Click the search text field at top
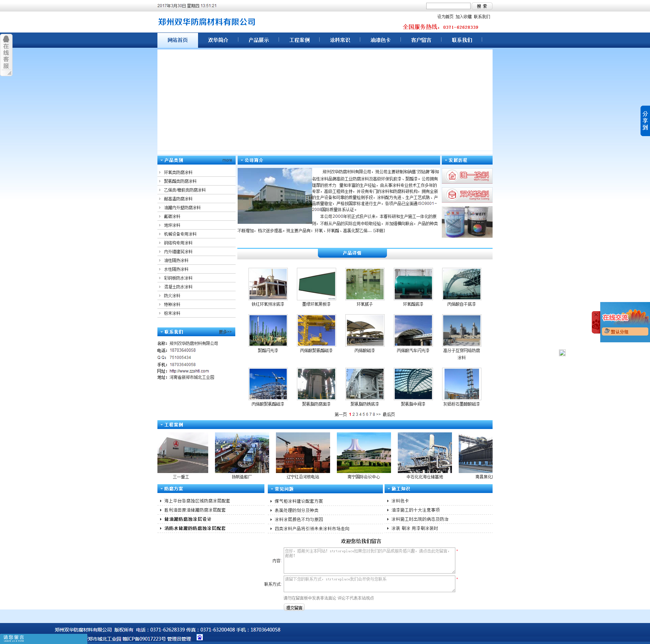Screen dimensions: 650x644 (x=448, y=6)
